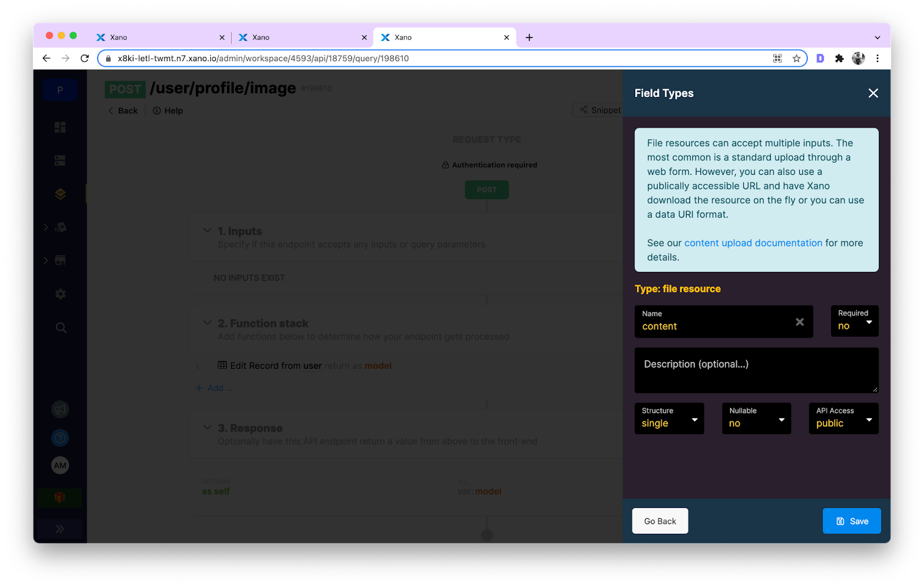
Task: Collapse the Inputs section chevron
Action: (207, 230)
